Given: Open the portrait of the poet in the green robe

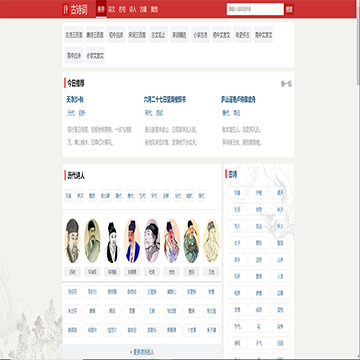Looking at the screenshot, I should pyautogui.click(x=191, y=241).
